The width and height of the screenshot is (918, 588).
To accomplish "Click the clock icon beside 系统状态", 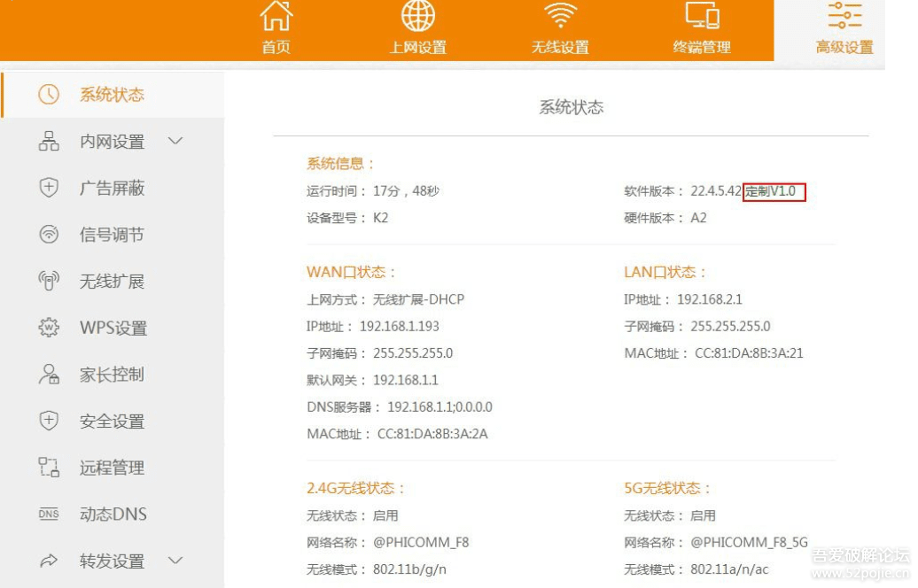I will click(x=49, y=94).
